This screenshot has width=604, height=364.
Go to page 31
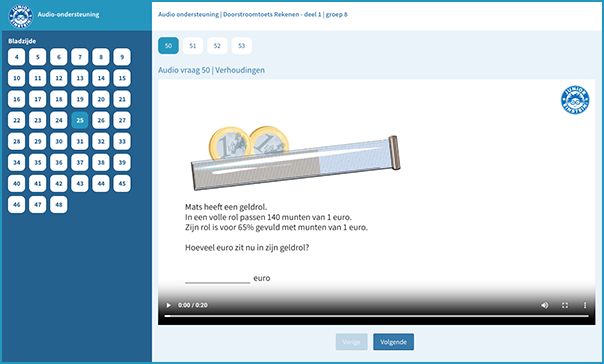80,141
